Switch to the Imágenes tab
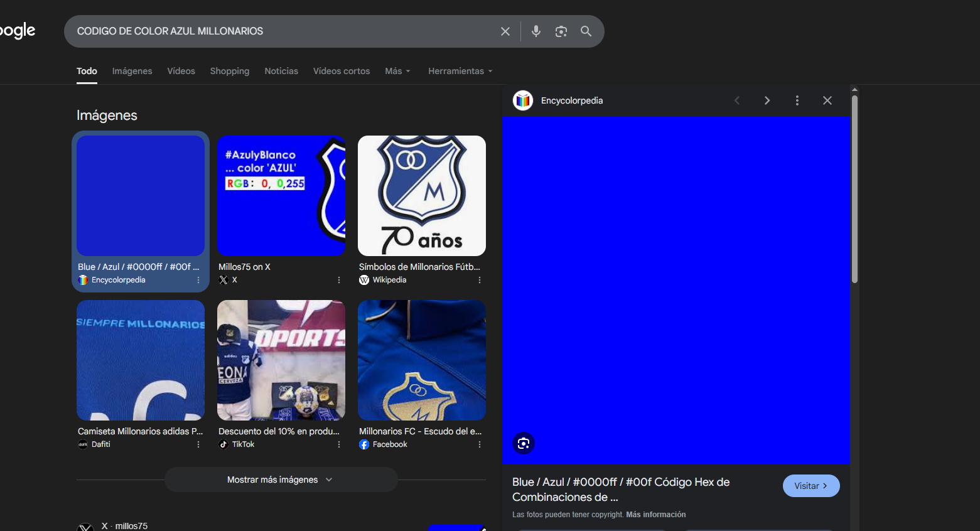 pyautogui.click(x=132, y=71)
